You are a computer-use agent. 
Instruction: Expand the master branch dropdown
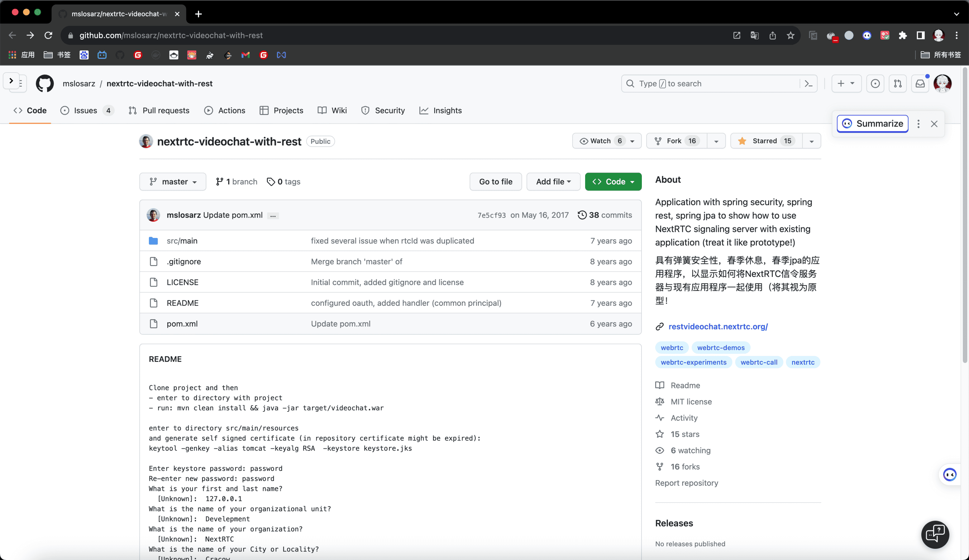click(173, 181)
